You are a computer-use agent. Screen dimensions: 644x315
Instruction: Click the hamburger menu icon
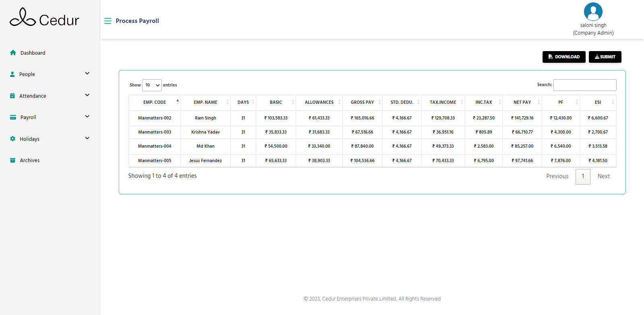107,21
